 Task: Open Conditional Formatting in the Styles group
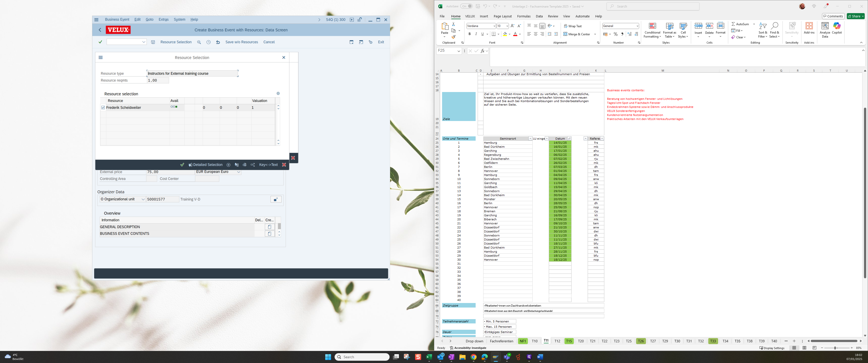pos(652,30)
